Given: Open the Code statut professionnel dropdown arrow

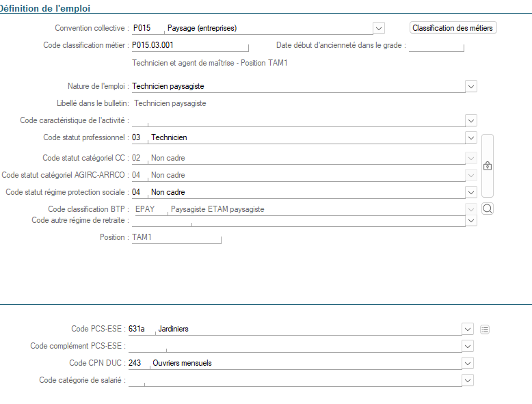Looking at the screenshot, I should click(x=471, y=137).
